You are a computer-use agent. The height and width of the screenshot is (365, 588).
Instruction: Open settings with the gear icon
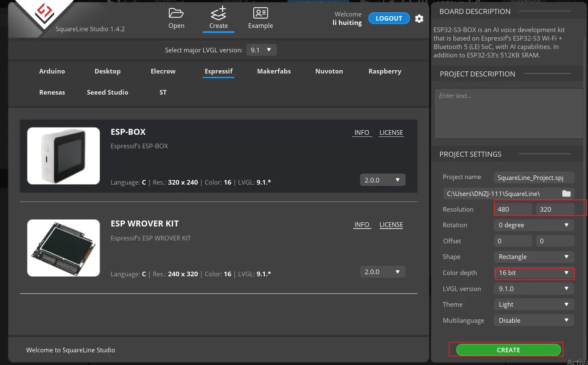[x=419, y=19]
